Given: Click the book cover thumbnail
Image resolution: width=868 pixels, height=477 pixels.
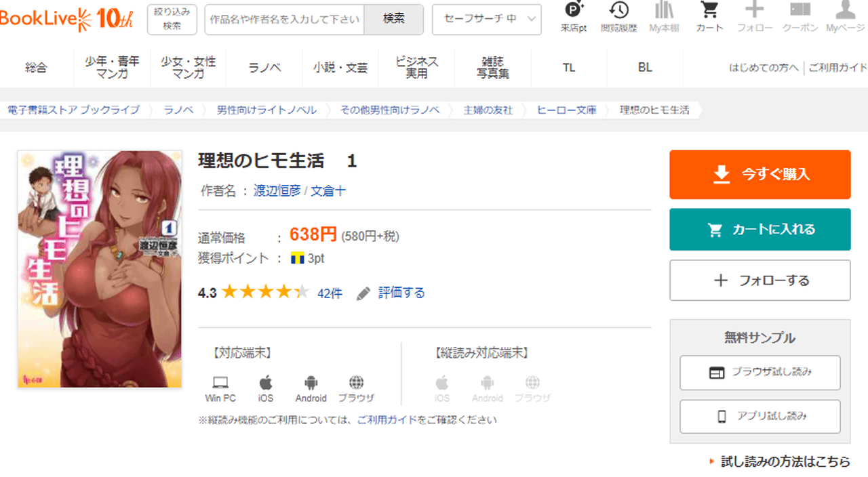Looking at the screenshot, I should pyautogui.click(x=100, y=269).
